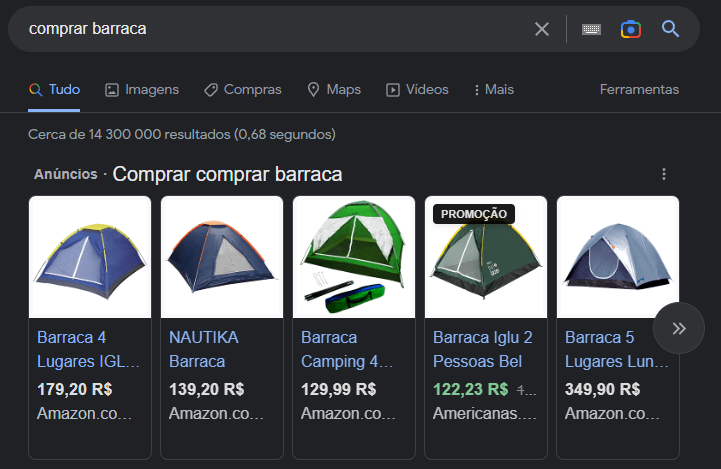This screenshot has height=469, width=721.
Task: Expand the Mais menu
Action: 494,89
